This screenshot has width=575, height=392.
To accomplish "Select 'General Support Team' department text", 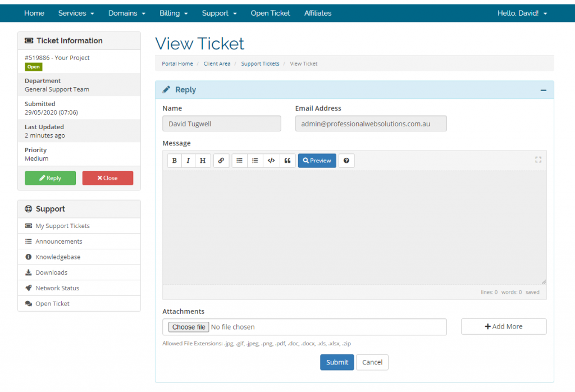I will [57, 89].
